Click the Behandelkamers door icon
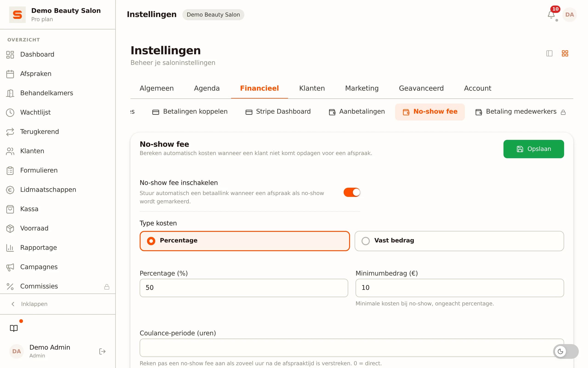Image resolution: width=588 pixels, height=368 pixels. [x=10, y=93]
